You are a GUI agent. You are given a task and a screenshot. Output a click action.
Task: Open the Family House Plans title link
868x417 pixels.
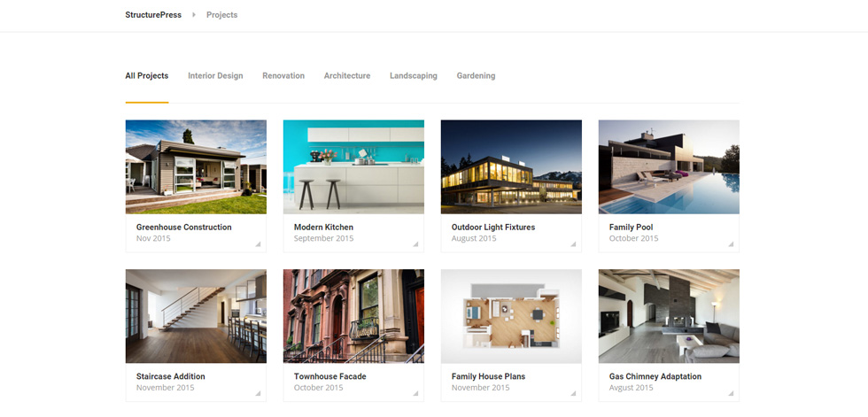pyautogui.click(x=488, y=376)
